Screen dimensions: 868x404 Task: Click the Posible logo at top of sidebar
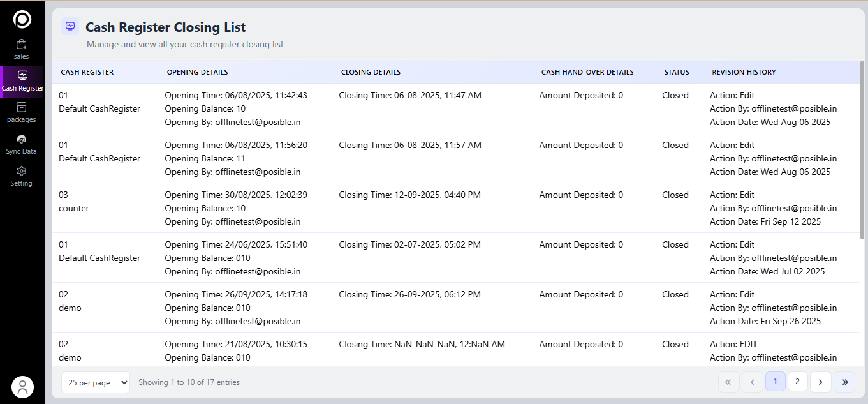(x=22, y=19)
